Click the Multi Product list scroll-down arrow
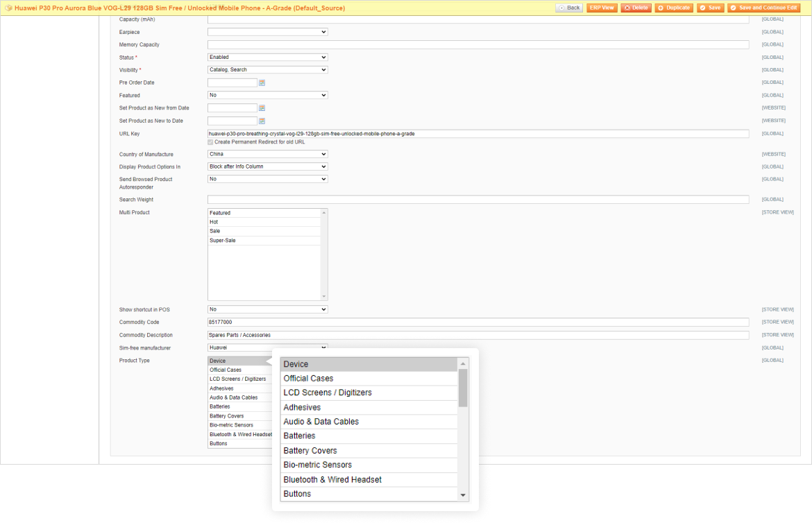The height and width of the screenshot is (525, 812). (323, 296)
